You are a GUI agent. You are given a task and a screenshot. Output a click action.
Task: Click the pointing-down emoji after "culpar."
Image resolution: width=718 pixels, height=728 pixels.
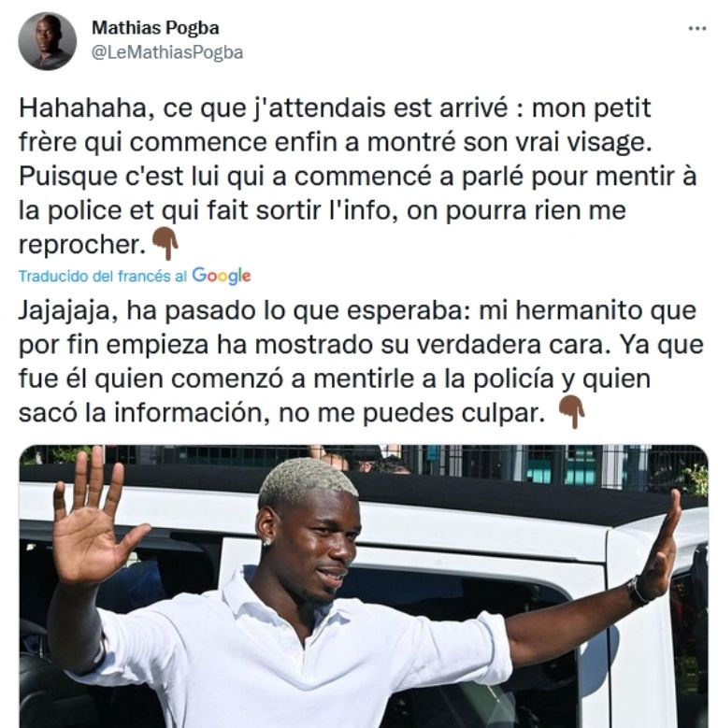click(x=572, y=412)
